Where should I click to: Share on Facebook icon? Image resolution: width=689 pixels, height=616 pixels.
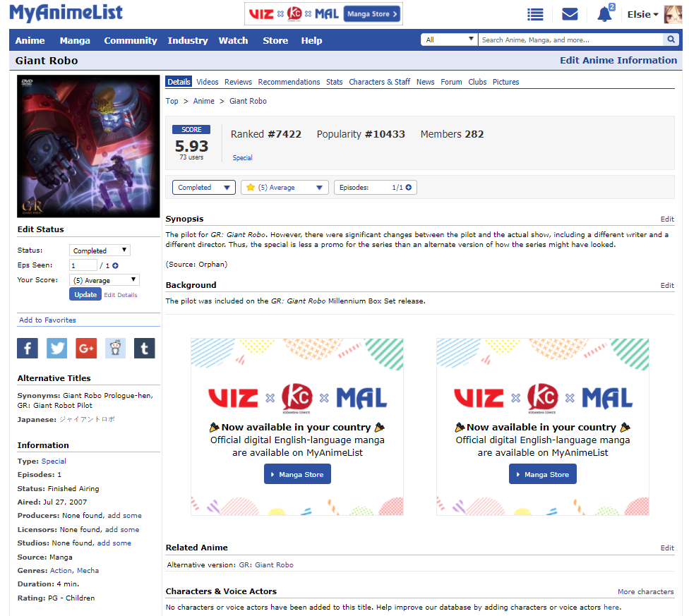tap(28, 348)
